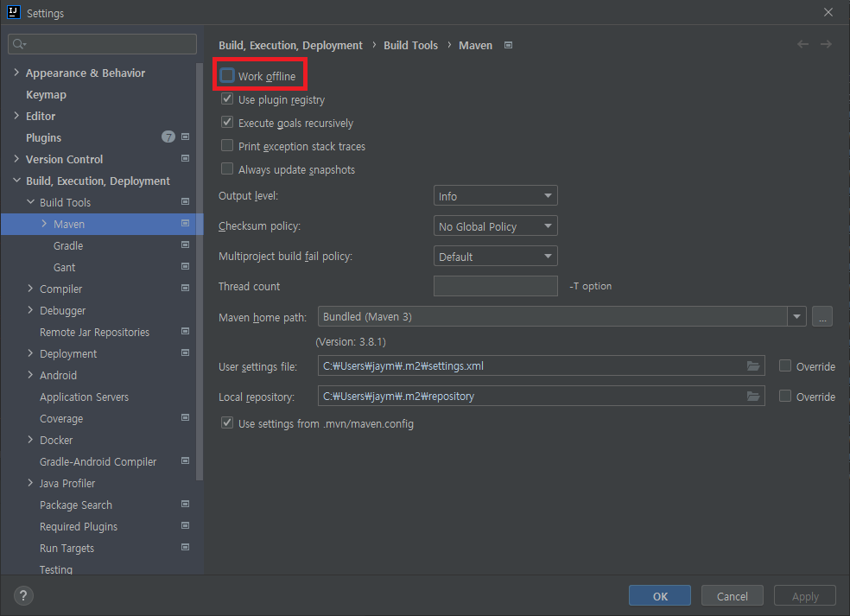Enable the Work offline checkbox

click(227, 75)
